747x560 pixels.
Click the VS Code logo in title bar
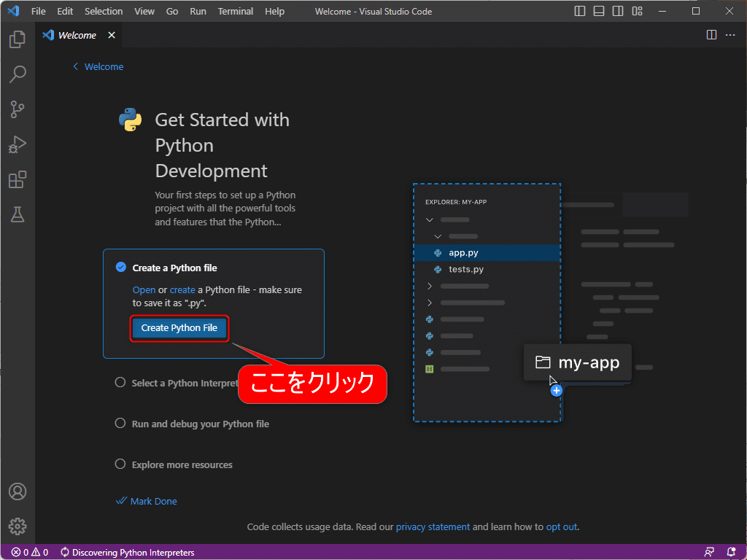click(13, 10)
